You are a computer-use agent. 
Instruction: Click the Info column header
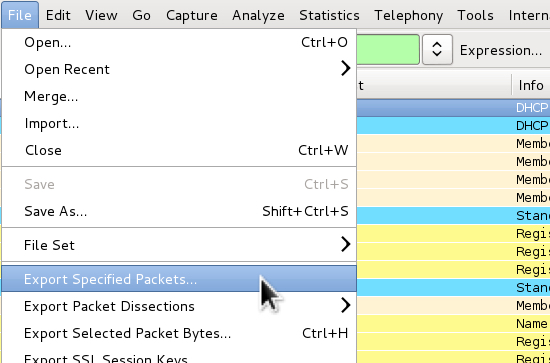(531, 85)
